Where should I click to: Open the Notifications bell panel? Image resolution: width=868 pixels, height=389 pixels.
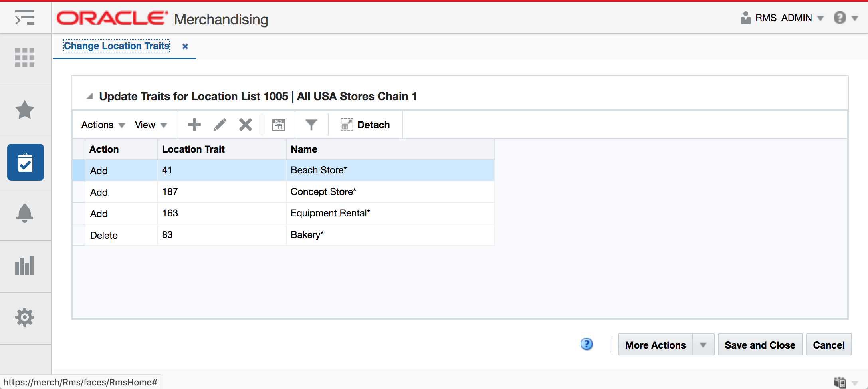25,214
